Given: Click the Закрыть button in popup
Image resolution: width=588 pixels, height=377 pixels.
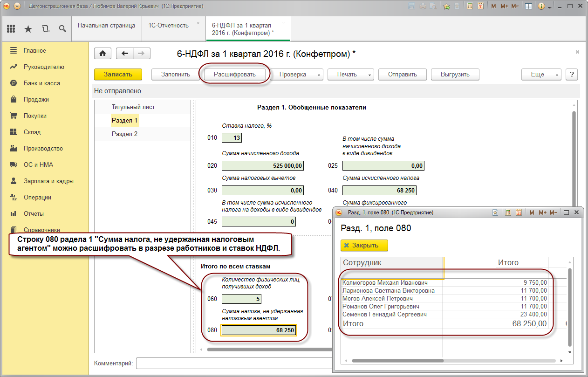Looking at the screenshot, I should pyautogui.click(x=364, y=246).
